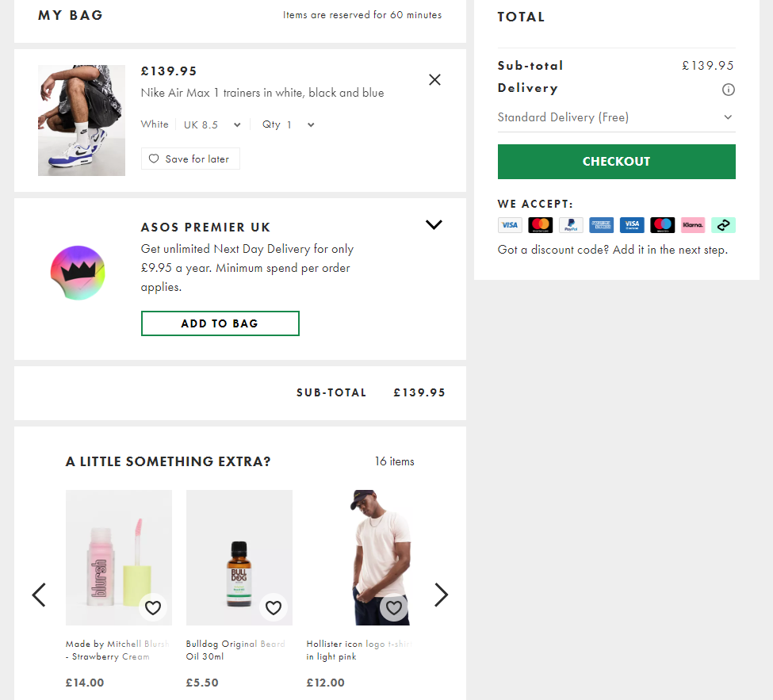The height and width of the screenshot is (700, 773).
Task: Save the Bulldog Beard Oil to wishlist
Action: point(274,608)
